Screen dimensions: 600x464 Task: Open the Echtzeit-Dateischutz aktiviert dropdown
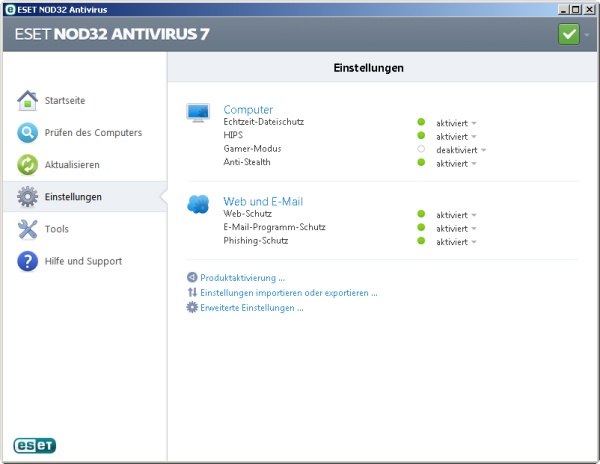click(456, 123)
